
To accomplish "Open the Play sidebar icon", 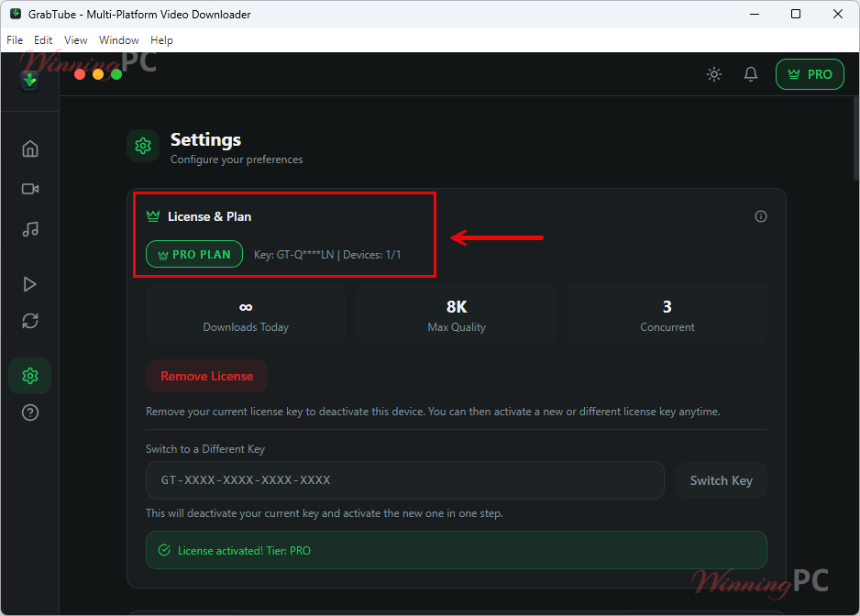I will tap(30, 284).
